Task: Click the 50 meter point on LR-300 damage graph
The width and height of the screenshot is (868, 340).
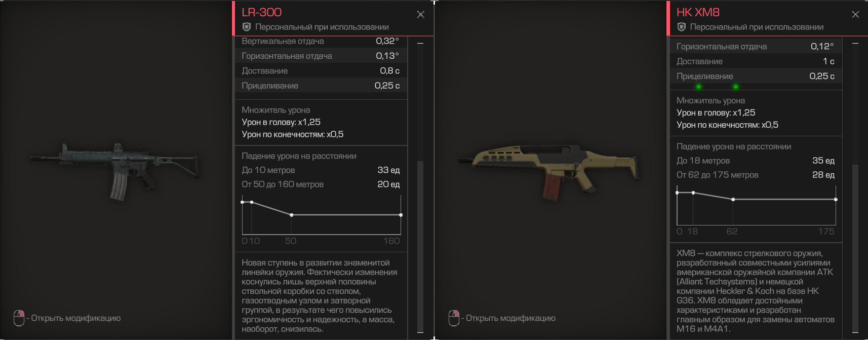Action: [x=291, y=215]
